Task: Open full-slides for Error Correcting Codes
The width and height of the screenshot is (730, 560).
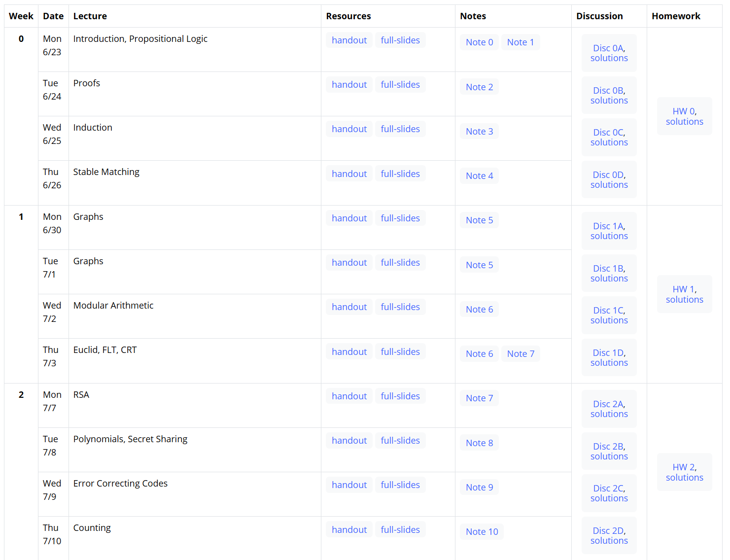Action: (400, 485)
